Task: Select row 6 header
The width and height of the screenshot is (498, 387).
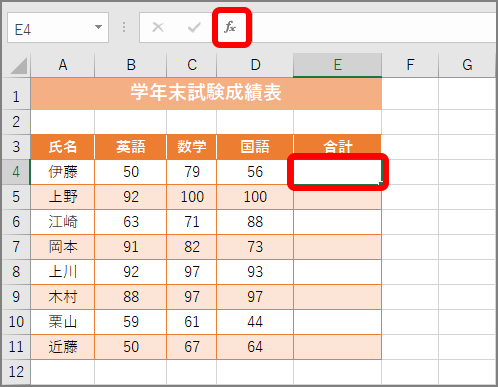Action: pyautogui.click(x=16, y=222)
